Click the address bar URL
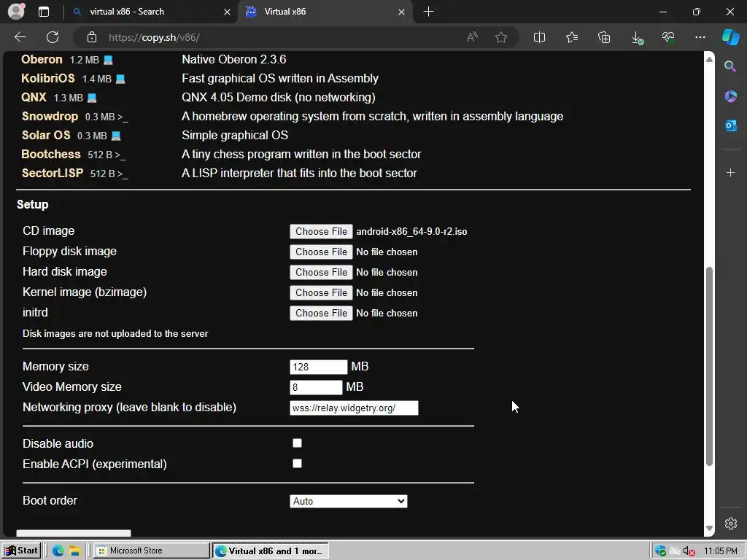 click(154, 37)
